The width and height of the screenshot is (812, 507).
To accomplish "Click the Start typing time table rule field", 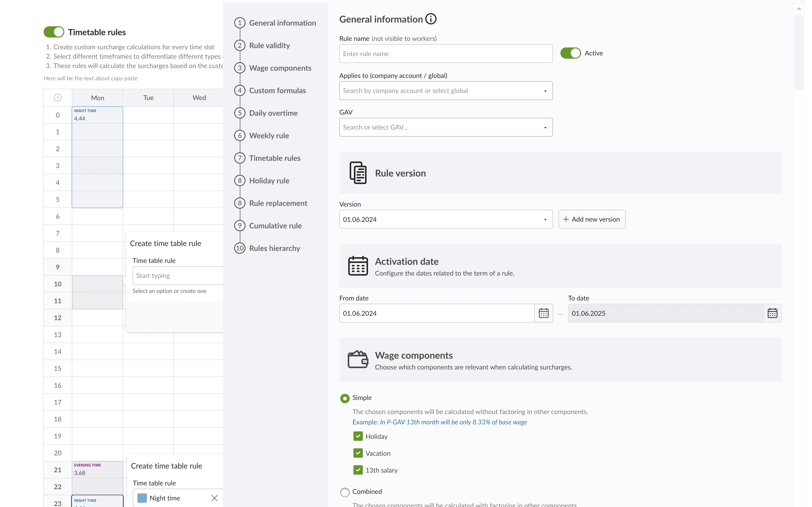I will click(178, 276).
